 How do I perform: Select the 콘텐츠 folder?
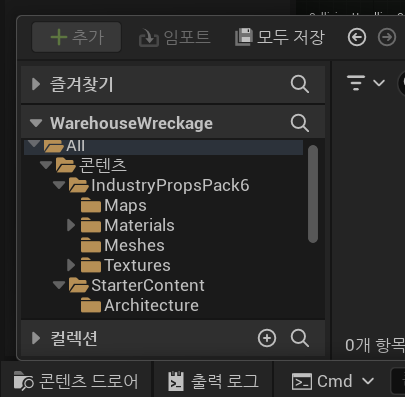[91, 165]
